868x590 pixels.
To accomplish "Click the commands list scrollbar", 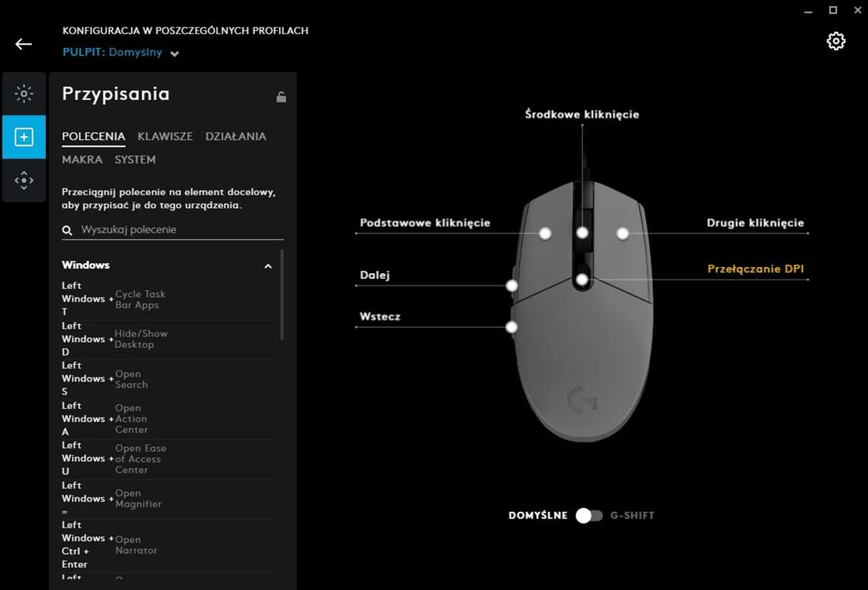I will pos(282,294).
